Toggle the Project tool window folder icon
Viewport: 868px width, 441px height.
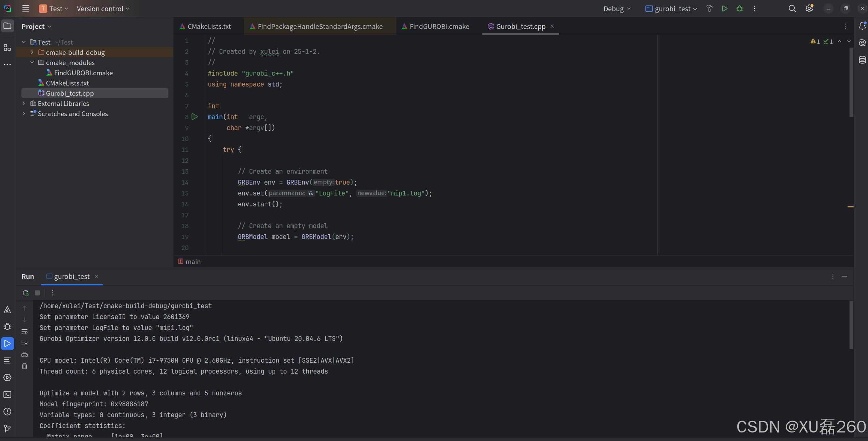click(x=7, y=26)
